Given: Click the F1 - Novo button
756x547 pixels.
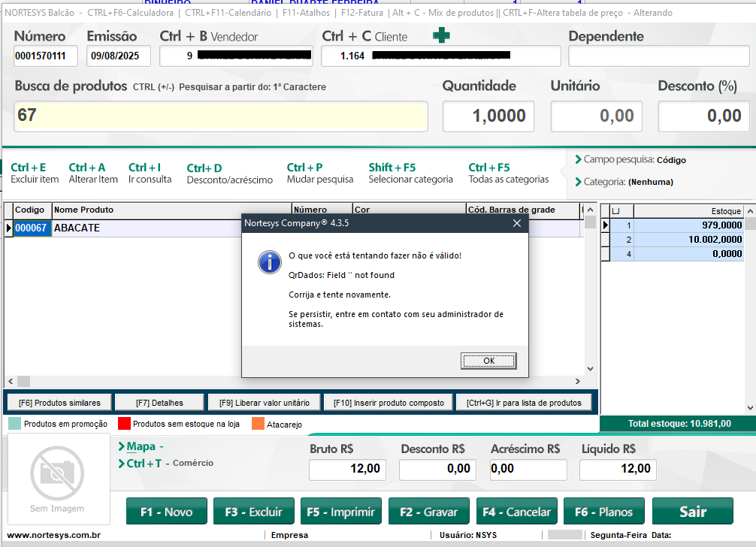Looking at the screenshot, I should [167, 512].
